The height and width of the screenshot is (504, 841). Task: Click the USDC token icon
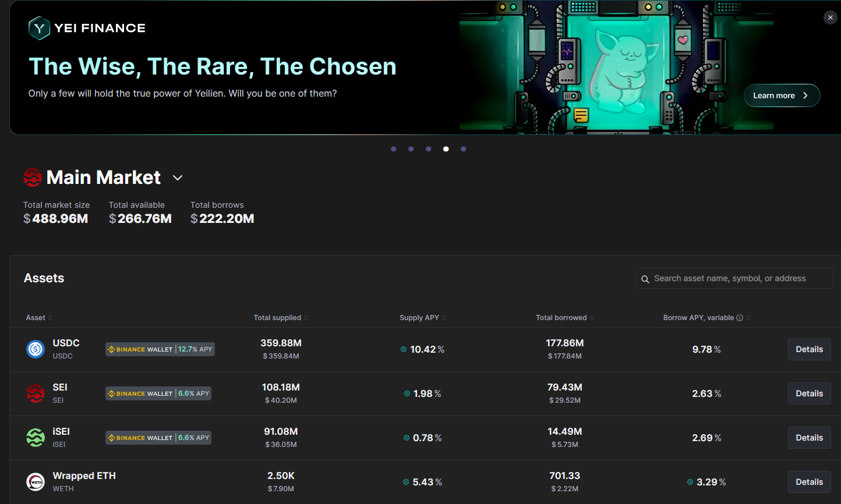[36, 349]
